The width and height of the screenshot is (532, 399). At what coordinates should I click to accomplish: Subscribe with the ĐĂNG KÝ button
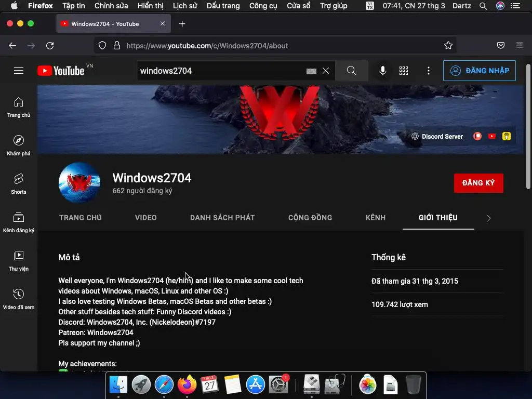(x=478, y=183)
